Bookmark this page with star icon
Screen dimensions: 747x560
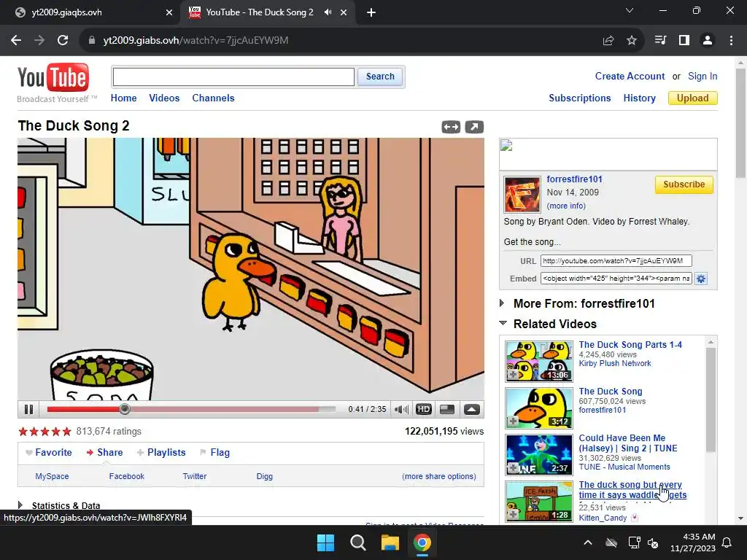[631, 40]
